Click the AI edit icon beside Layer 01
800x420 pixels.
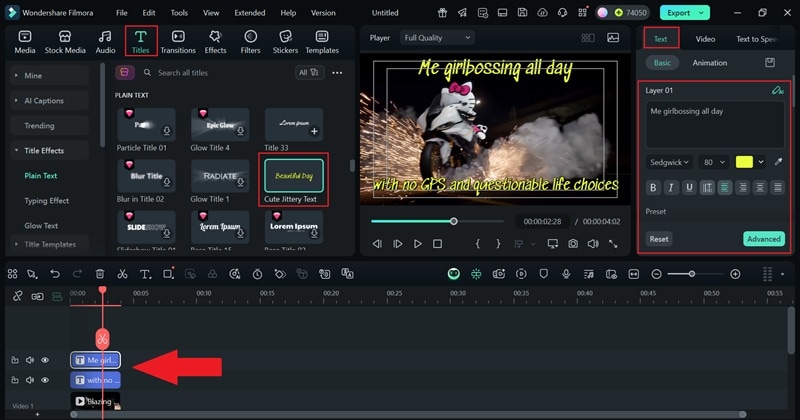pos(778,90)
